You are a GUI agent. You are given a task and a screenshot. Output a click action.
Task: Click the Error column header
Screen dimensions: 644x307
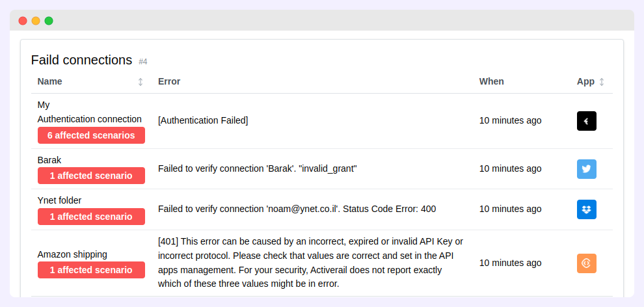[x=169, y=81]
